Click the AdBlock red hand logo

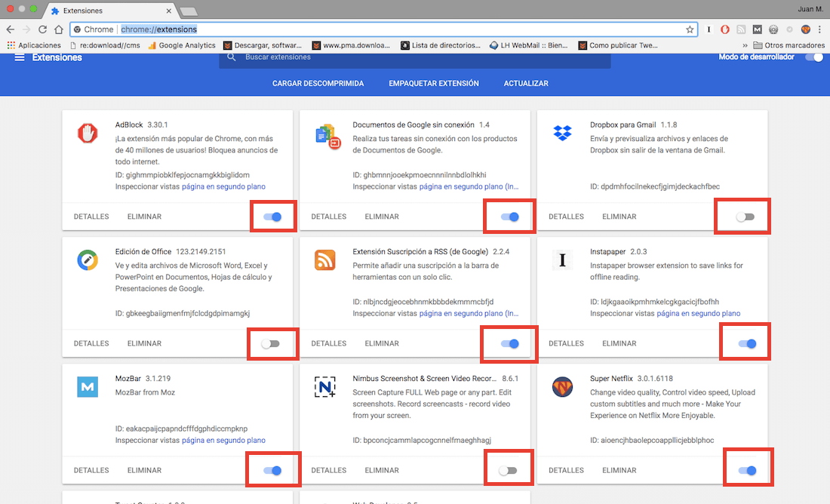coord(88,134)
